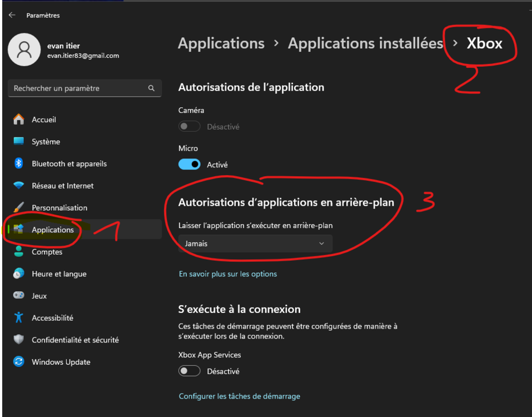Click the Confidentialité et sécurité shield icon
This screenshot has height=417, width=532.
point(19,340)
